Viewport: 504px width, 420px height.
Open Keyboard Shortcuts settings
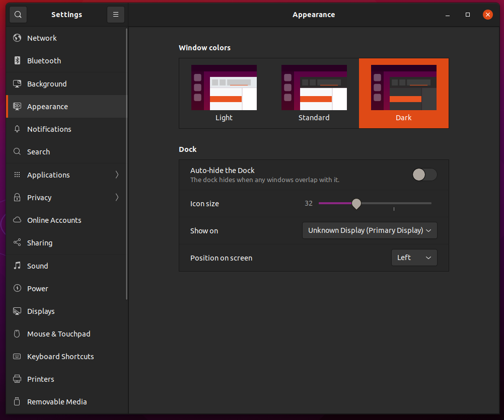(x=66, y=357)
